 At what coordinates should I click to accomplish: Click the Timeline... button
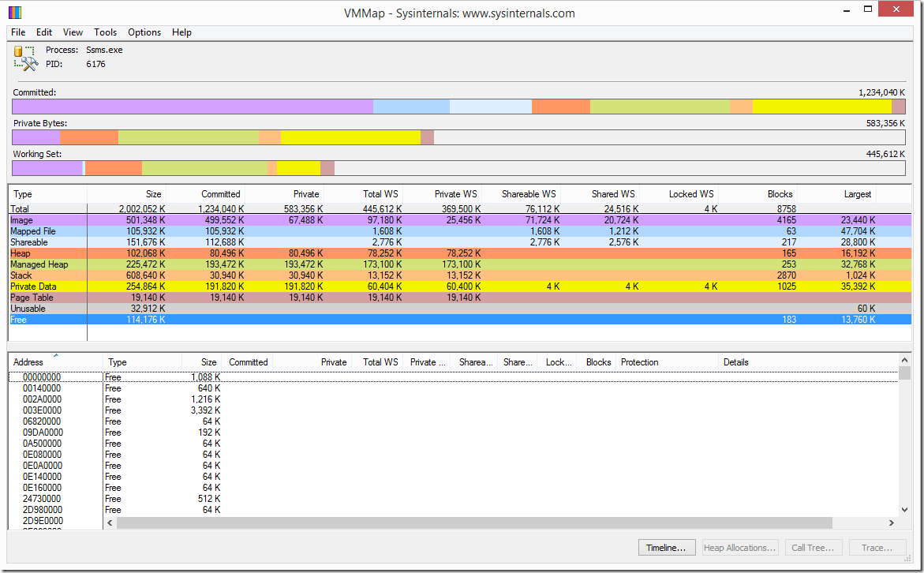[x=667, y=547]
